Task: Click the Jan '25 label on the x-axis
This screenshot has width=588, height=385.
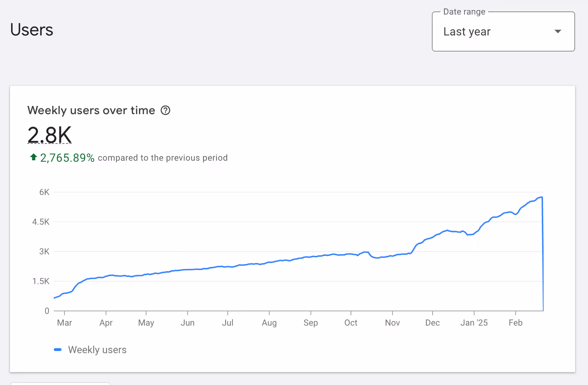Action: click(474, 323)
